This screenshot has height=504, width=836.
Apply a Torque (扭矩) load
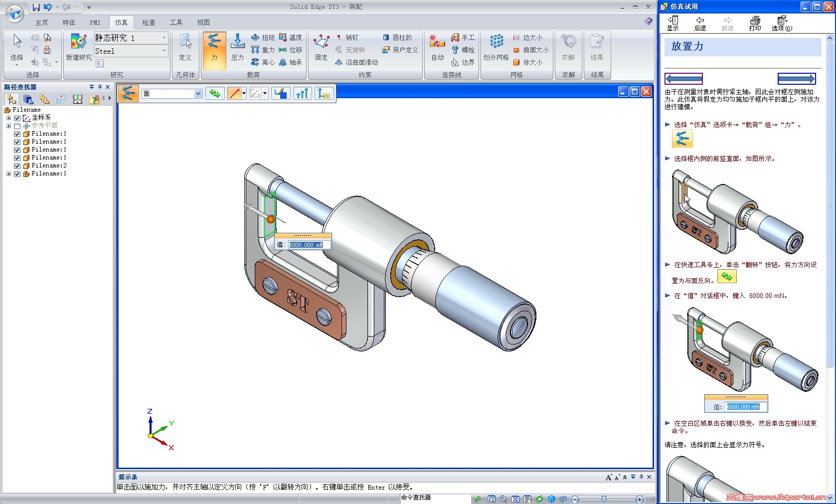[263, 37]
